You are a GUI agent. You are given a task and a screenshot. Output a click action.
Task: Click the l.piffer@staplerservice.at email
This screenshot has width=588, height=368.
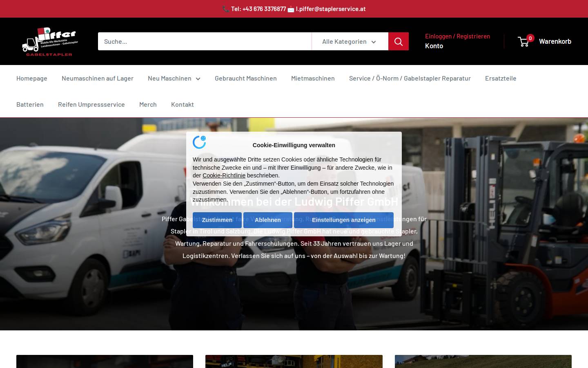point(331,9)
